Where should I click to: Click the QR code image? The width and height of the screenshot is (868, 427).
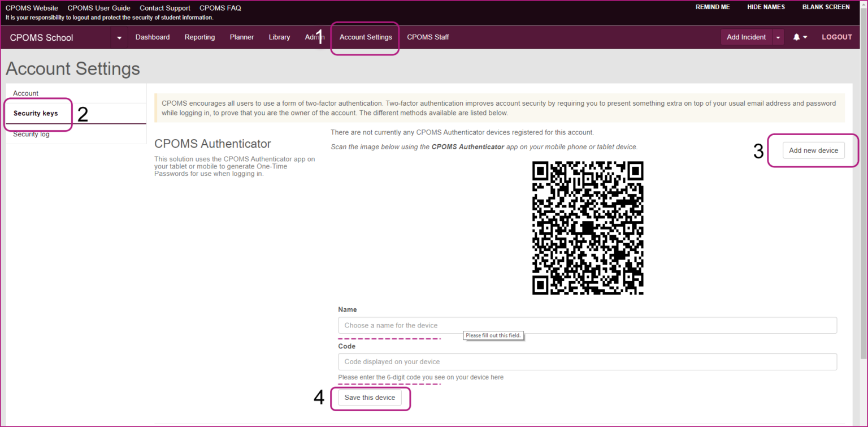coord(587,228)
